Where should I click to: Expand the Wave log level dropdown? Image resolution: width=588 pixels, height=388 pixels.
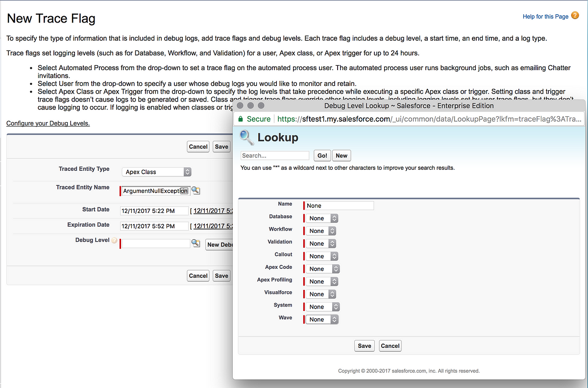pos(322,319)
